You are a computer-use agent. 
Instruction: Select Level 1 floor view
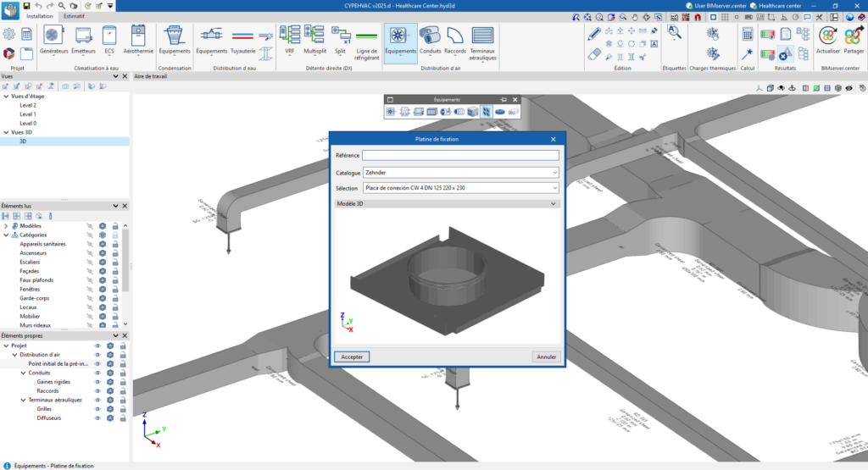pos(28,114)
